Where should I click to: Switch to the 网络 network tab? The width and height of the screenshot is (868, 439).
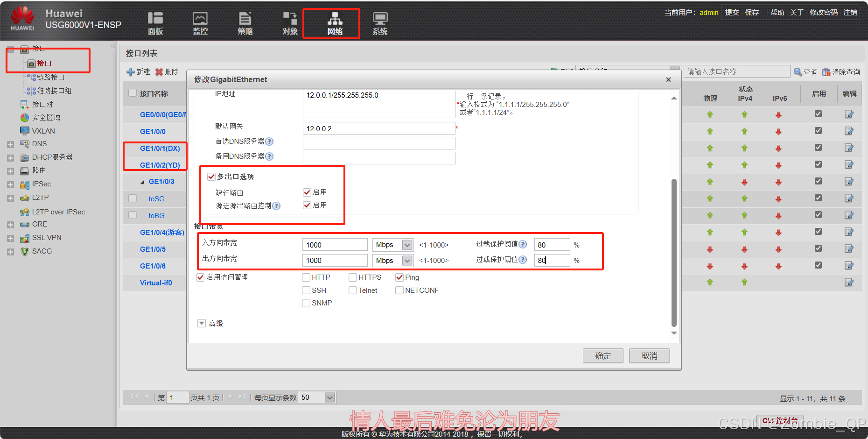coord(335,24)
